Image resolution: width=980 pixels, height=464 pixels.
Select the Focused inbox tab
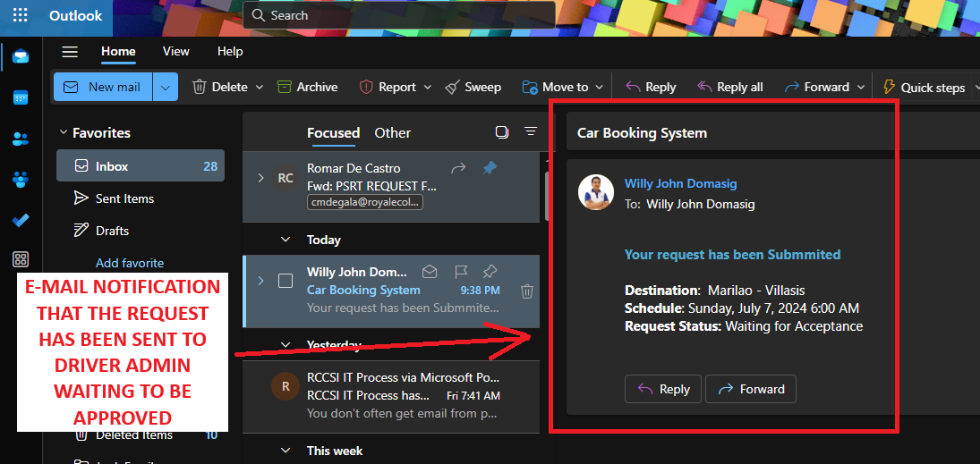coord(333,133)
